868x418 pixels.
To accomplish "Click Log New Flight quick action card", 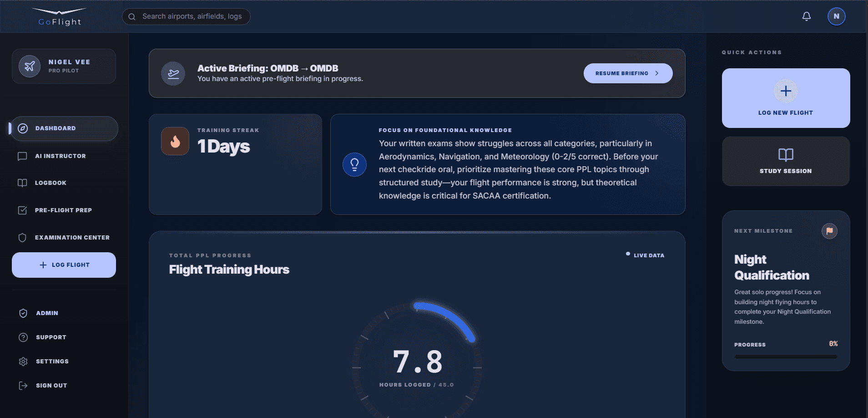I will [x=786, y=98].
